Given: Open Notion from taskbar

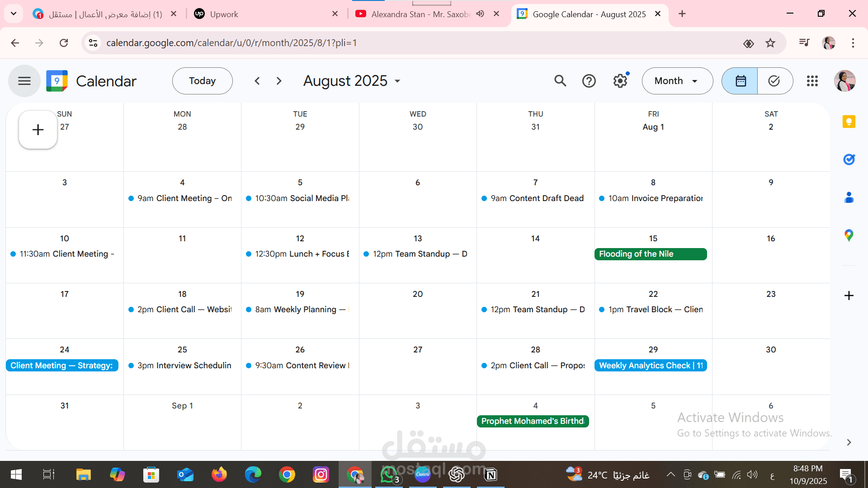Looking at the screenshot, I should (491, 474).
